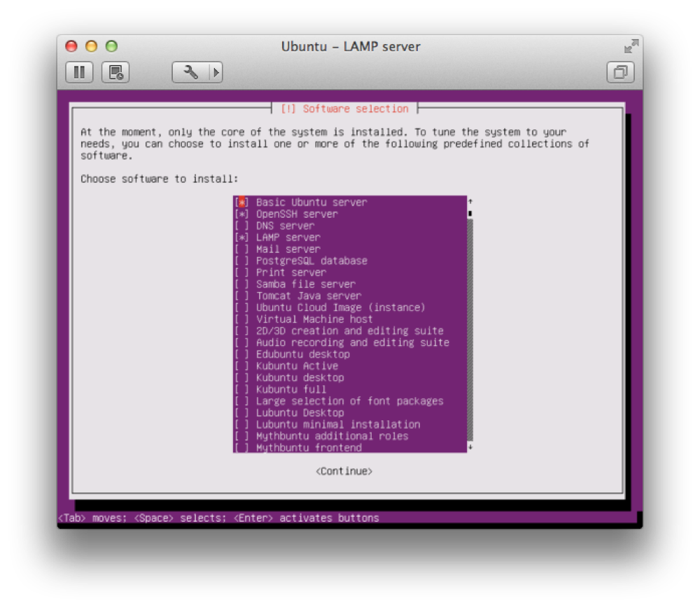Check the DNS server option

point(242,226)
